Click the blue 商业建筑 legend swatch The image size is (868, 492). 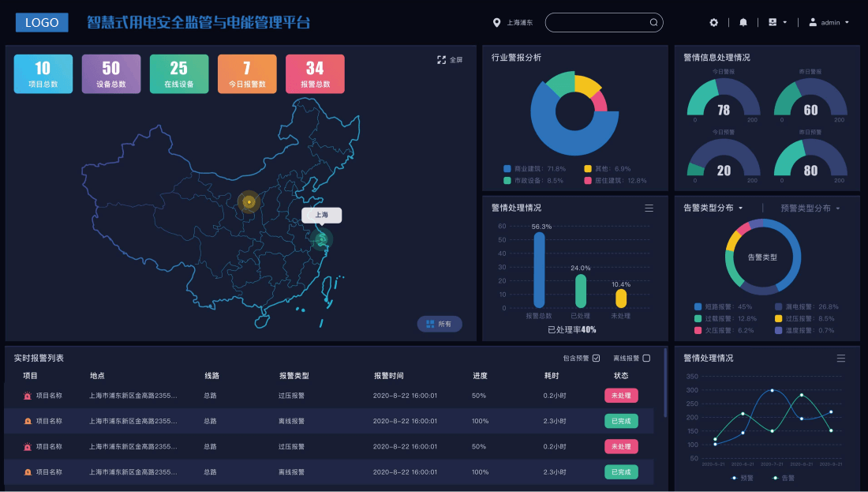(x=507, y=169)
